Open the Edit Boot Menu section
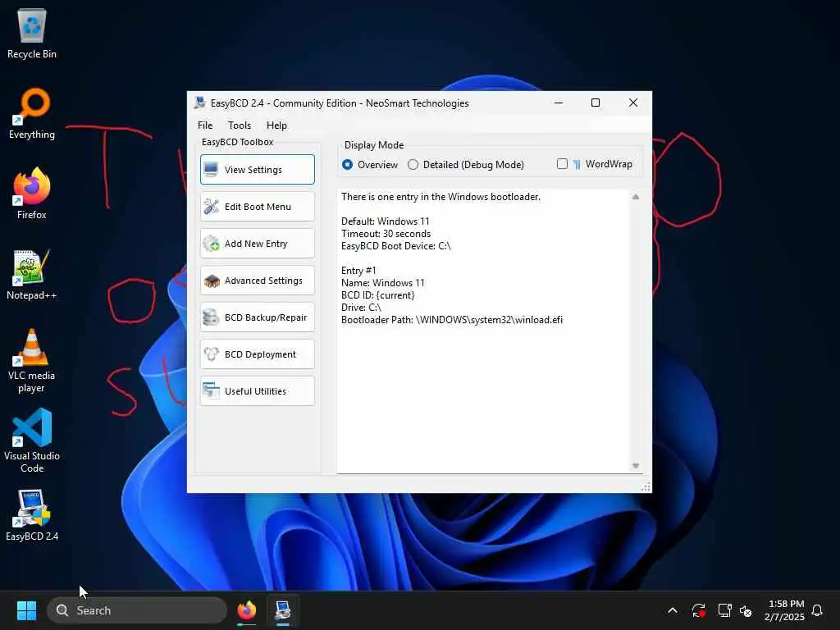The height and width of the screenshot is (630, 840). [257, 206]
